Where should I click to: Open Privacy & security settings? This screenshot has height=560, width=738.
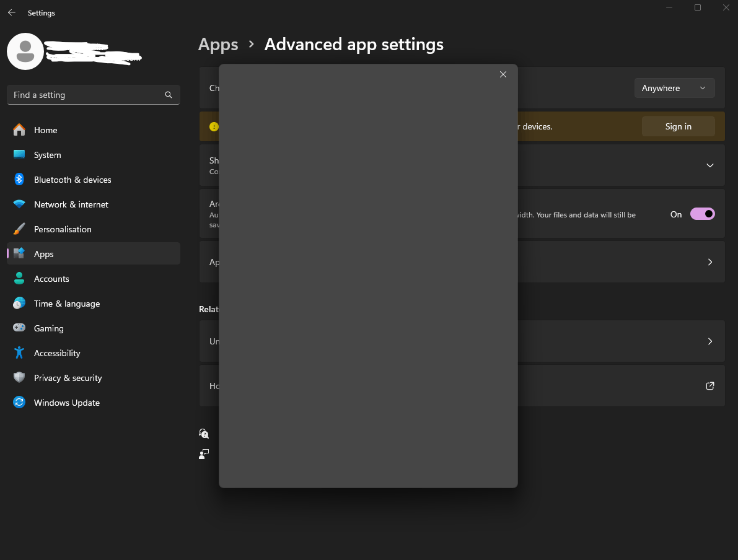coord(93,378)
